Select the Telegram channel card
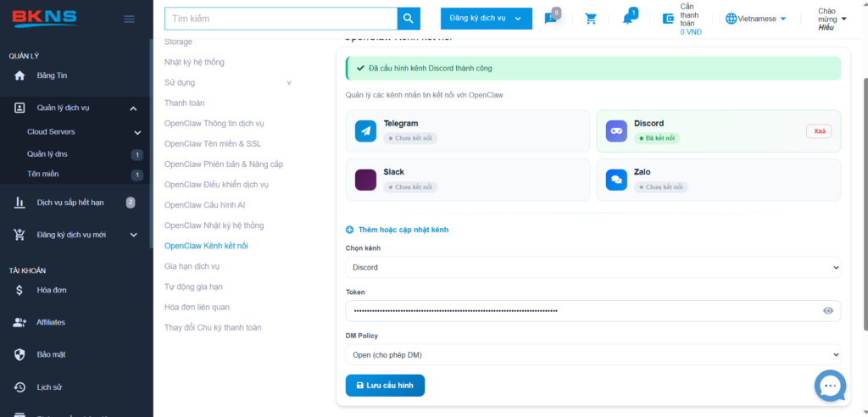The image size is (868, 417). pyautogui.click(x=468, y=131)
